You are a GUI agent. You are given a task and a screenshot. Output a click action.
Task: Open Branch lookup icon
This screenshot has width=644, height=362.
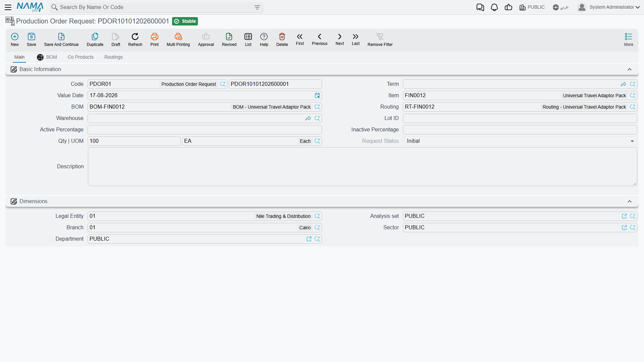pos(317,228)
